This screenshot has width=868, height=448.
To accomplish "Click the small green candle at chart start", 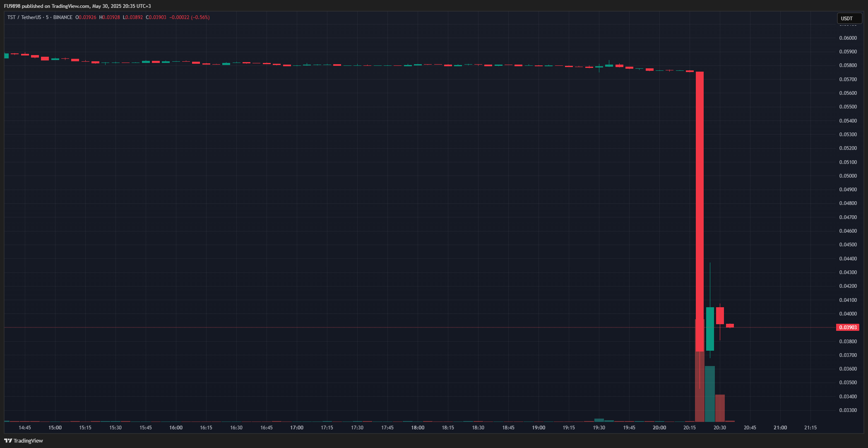I will pos(6,55).
